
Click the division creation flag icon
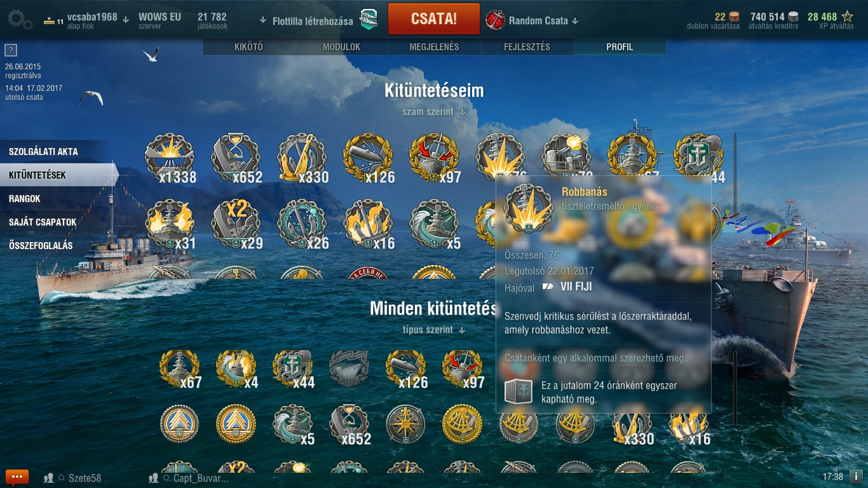pos(369,20)
